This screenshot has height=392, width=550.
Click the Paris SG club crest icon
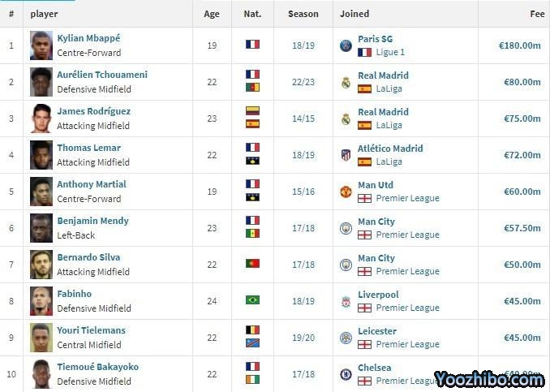346,45
